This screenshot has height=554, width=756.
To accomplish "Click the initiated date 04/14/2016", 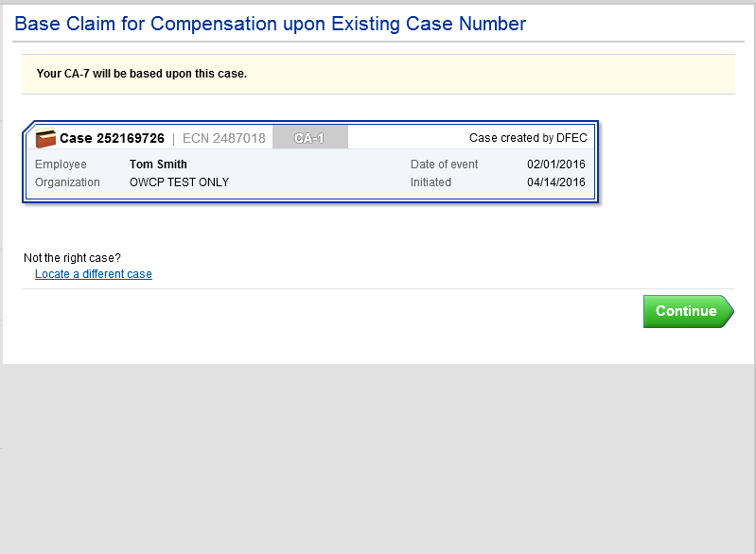I will click(555, 182).
